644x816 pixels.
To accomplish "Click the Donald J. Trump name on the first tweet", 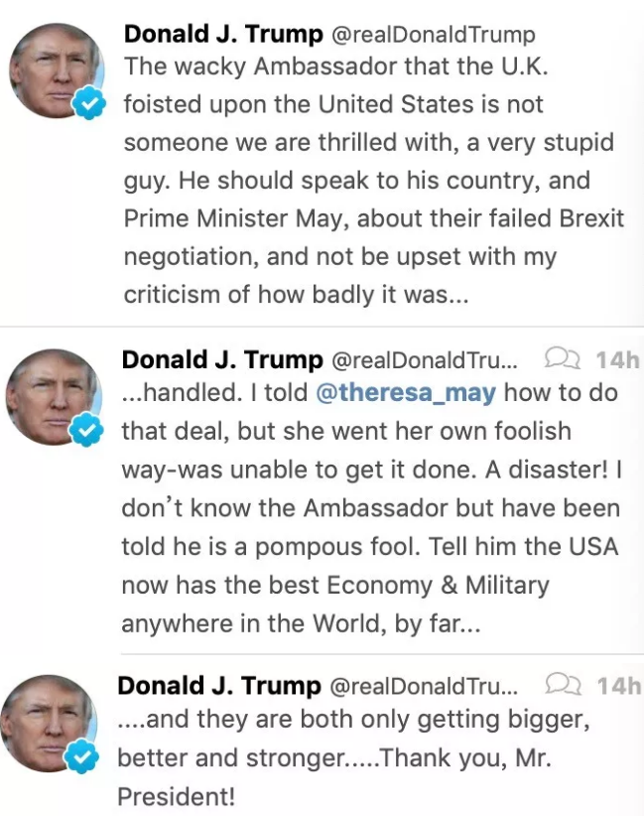I will click(223, 35).
